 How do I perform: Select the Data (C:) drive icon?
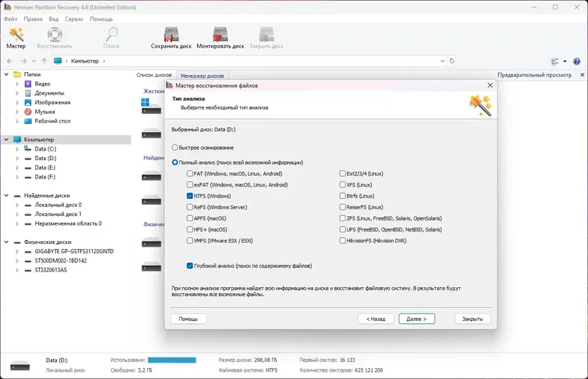click(28, 148)
